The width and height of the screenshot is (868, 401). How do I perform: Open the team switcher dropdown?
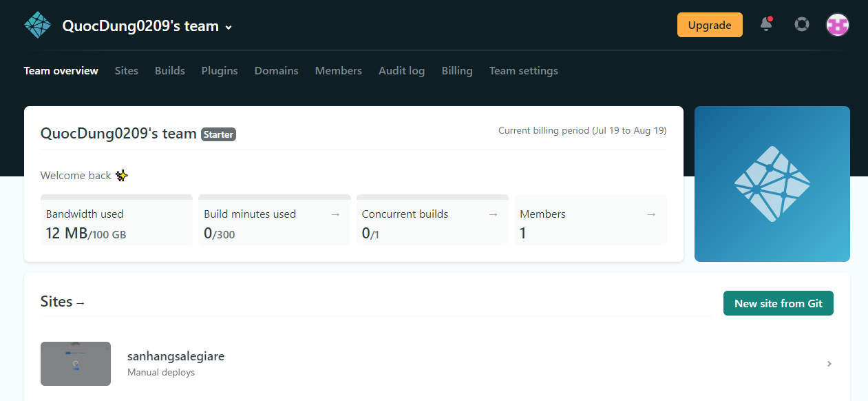[x=228, y=26]
